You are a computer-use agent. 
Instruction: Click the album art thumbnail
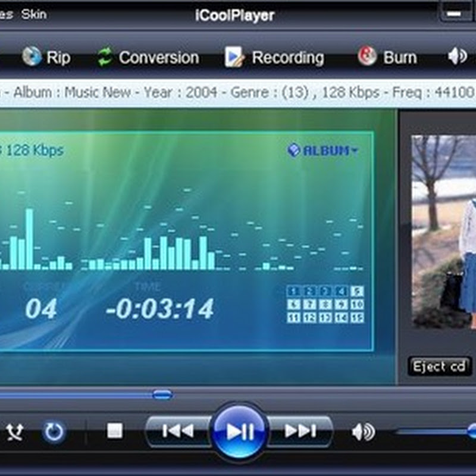(x=443, y=231)
